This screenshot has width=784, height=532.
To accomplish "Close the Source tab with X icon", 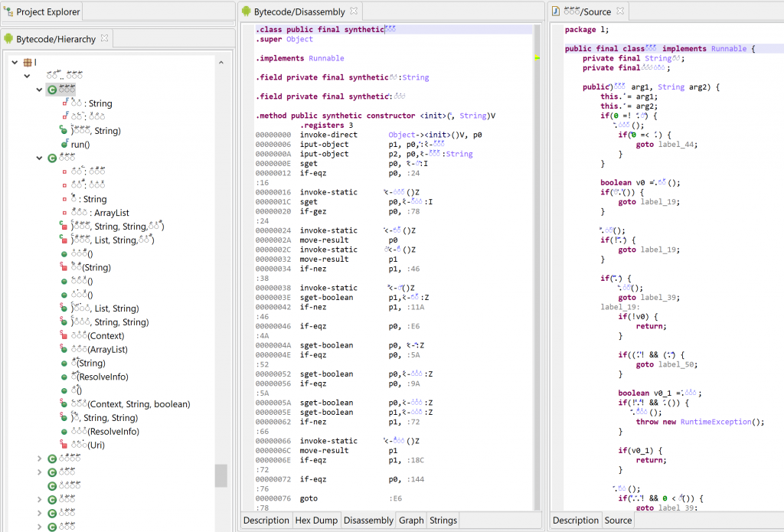I will [x=620, y=11].
